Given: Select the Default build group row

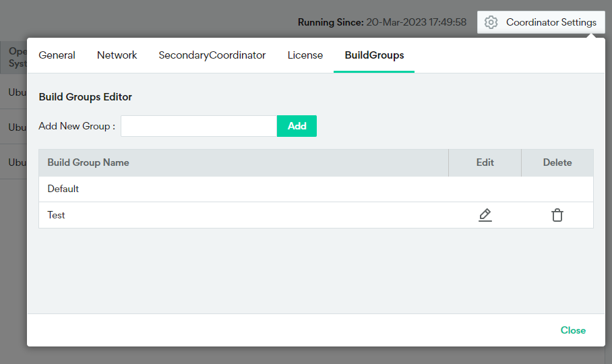Looking at the screenshot, I should point(63,189).
